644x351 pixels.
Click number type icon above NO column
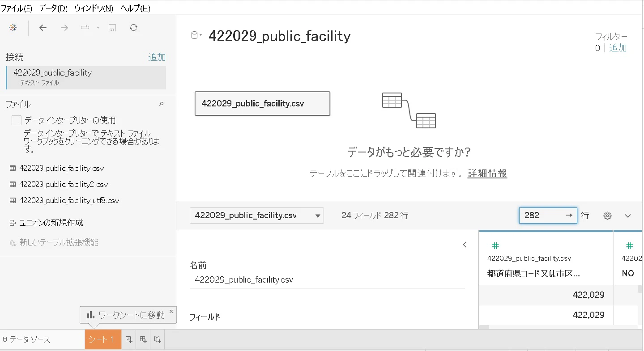[629, 245]
